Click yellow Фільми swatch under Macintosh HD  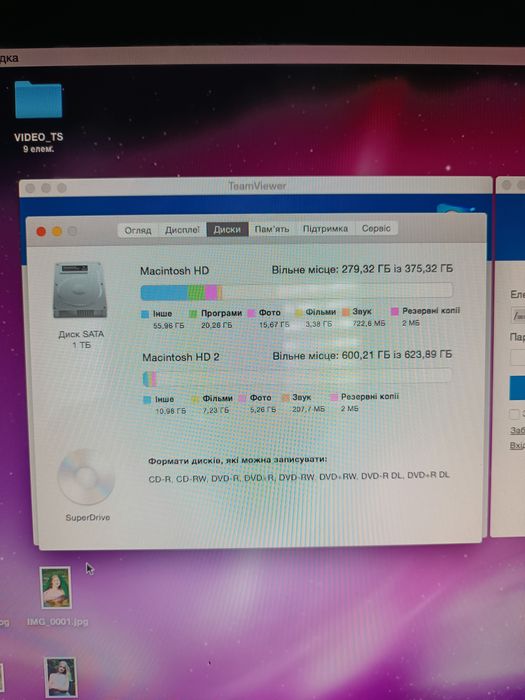[x=299, y=312]
